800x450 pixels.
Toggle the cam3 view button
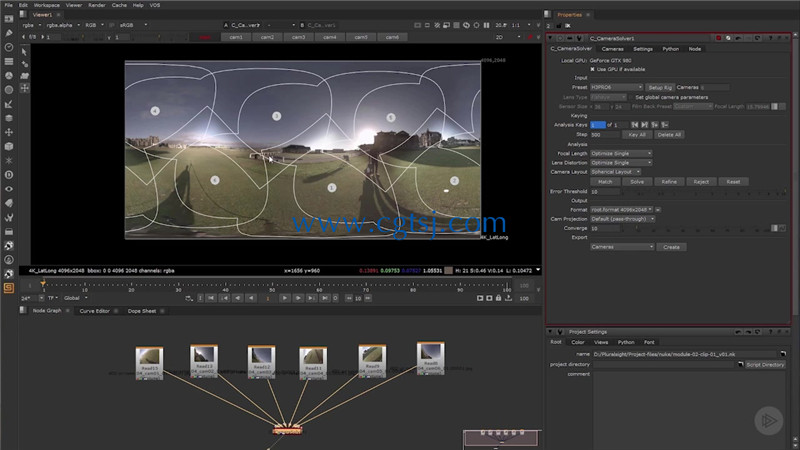pyautogui.click(x=298, y=37)
